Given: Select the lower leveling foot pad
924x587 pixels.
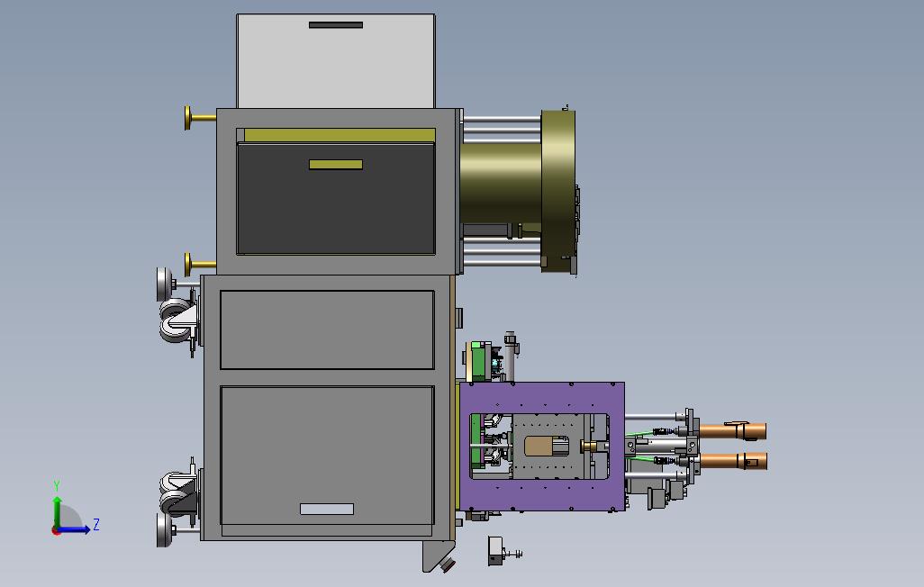Looking at the screenshot, I should click(x=163, y=530).
